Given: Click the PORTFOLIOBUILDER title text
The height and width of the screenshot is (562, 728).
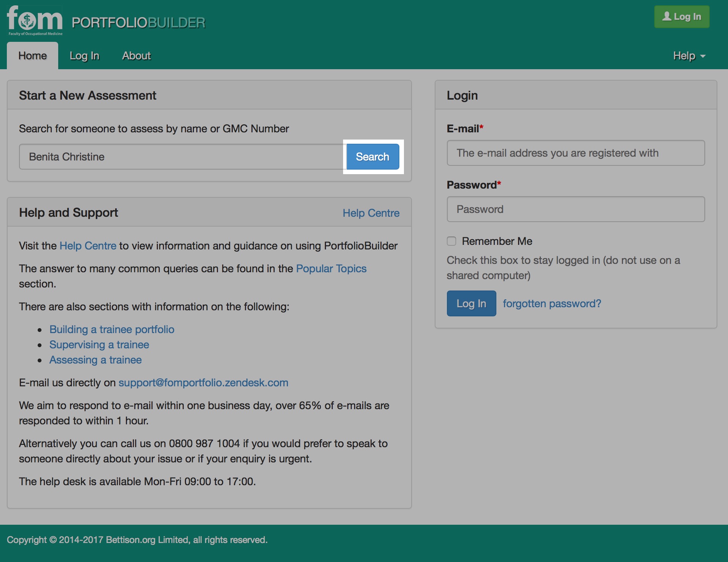Looking at the screenshot, I should pos(138,23).
